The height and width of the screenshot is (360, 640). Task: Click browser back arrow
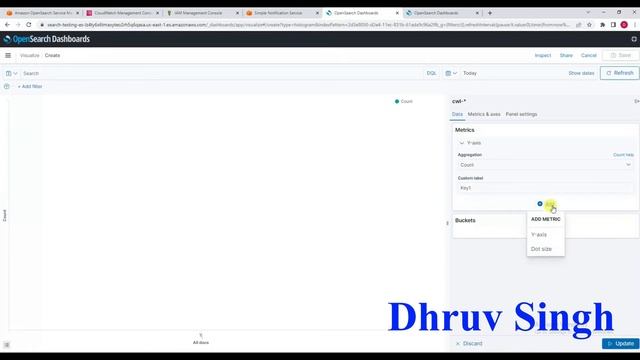[7, 25]
